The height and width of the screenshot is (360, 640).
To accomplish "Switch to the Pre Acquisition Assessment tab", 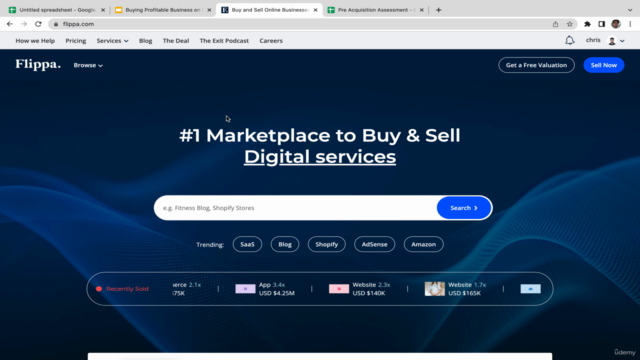I will coord(376,10).
